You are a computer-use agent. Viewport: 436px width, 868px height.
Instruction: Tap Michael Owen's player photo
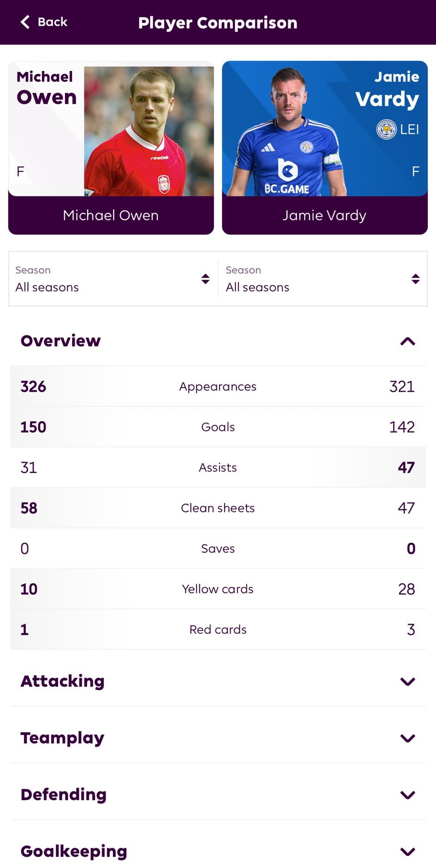point(149,131)
